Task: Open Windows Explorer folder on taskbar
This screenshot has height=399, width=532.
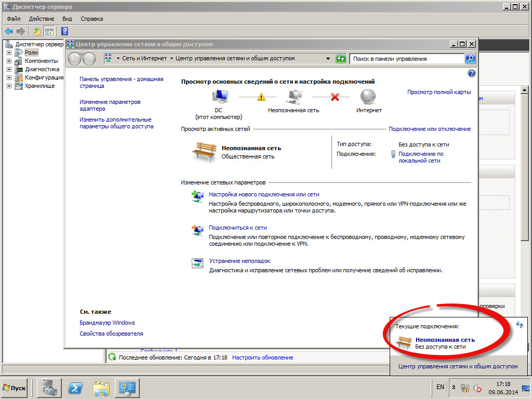Action: (x=102, y=388)
